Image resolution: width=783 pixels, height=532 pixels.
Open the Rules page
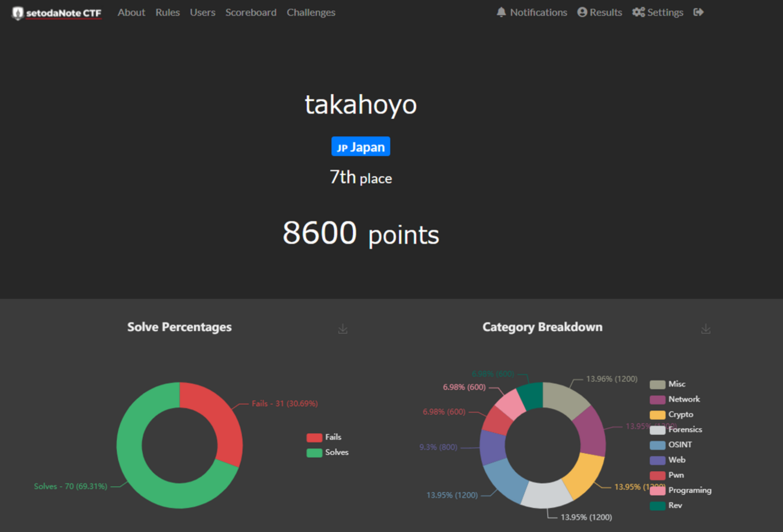tap(167, 12)
